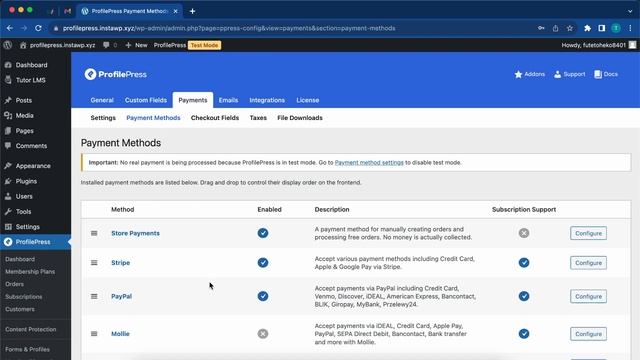This screenshot has width=640, height=360.
Task: Switch to Integrations tab
Action: [x=267, y=100]
